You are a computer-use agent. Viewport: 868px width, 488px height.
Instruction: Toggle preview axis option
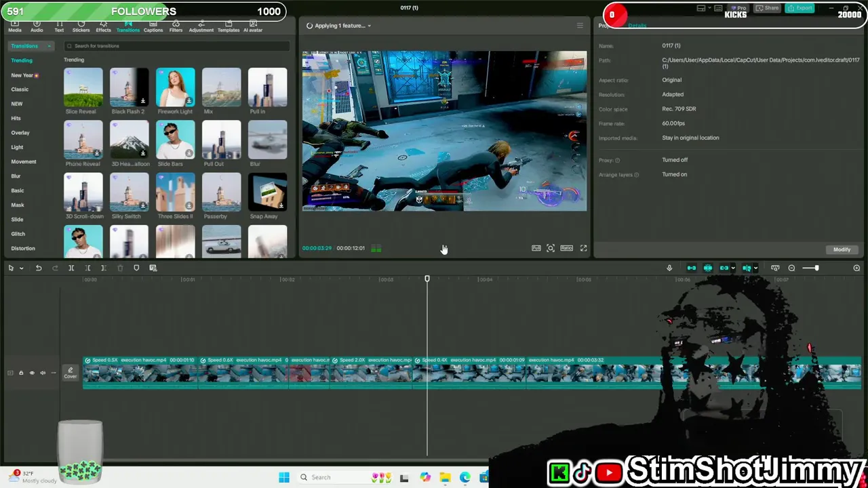pos(747,268)
